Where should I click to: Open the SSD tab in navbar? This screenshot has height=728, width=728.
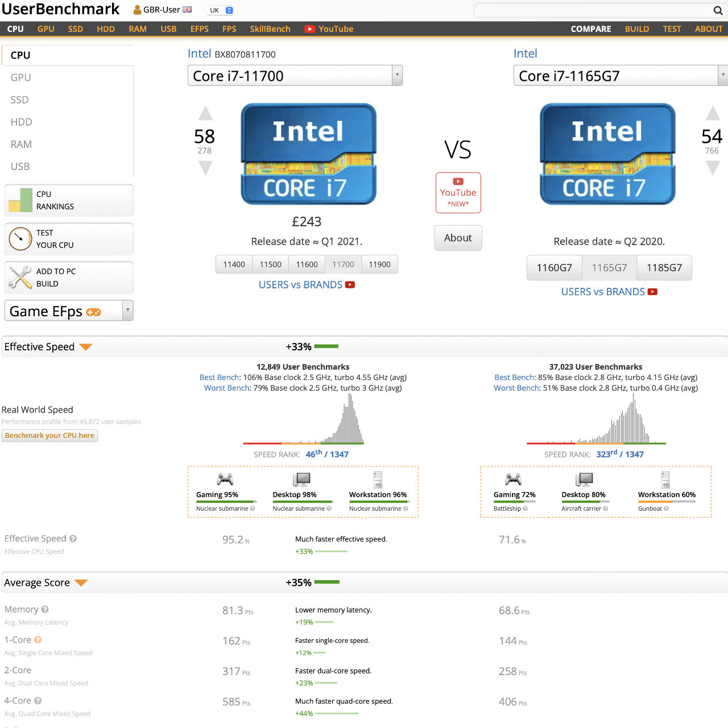pos(76,29)
